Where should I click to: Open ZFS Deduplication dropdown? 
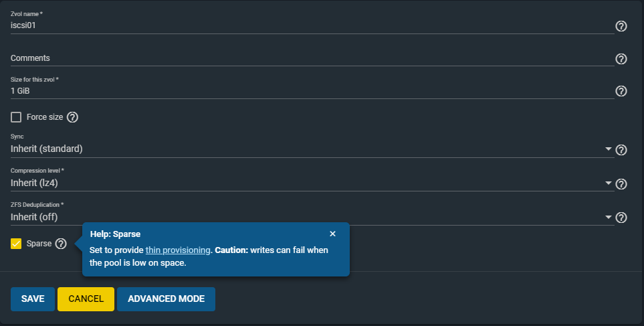[x=312, y=217]
